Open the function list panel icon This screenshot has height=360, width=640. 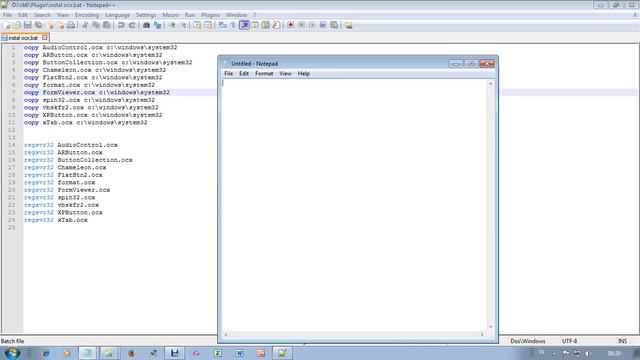pyautogui.click(x=276, y=25)
